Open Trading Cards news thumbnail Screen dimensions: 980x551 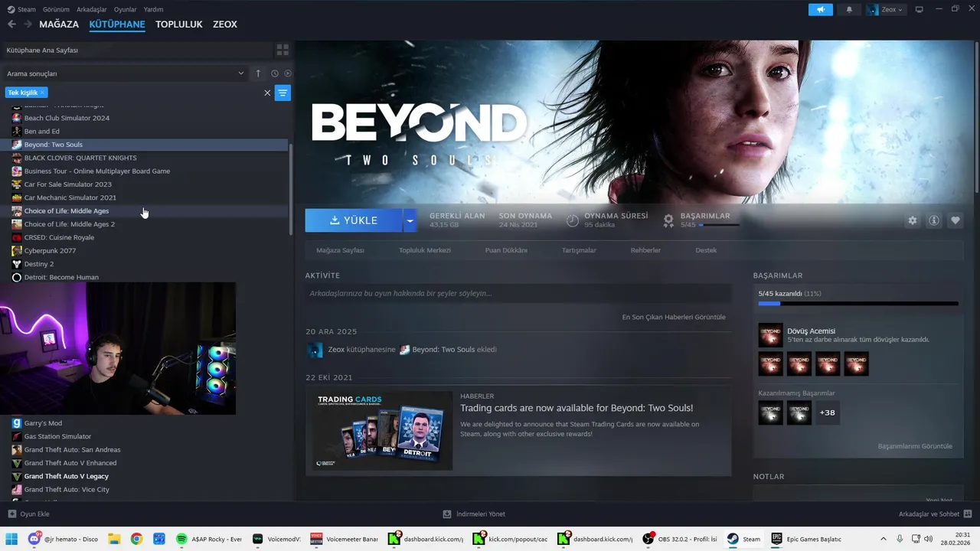(381, 431)
